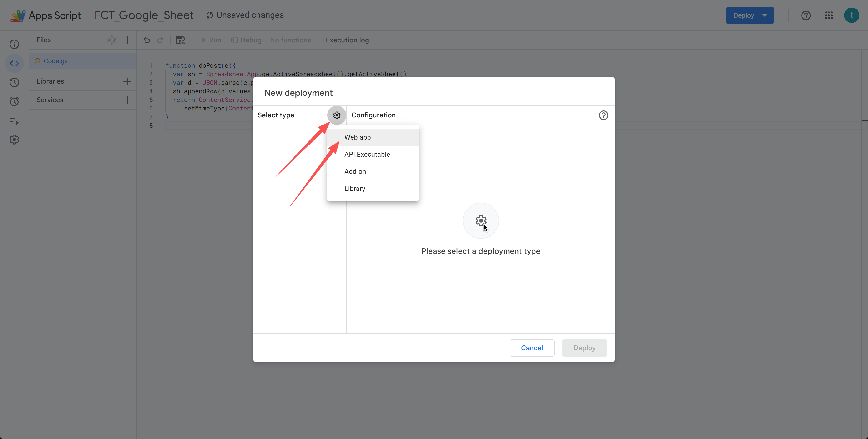Image resolution: width=868 pixels, height=439 pixels.
Task: Click the dialog help question-mark icon
Action: (x=603, y=115)
